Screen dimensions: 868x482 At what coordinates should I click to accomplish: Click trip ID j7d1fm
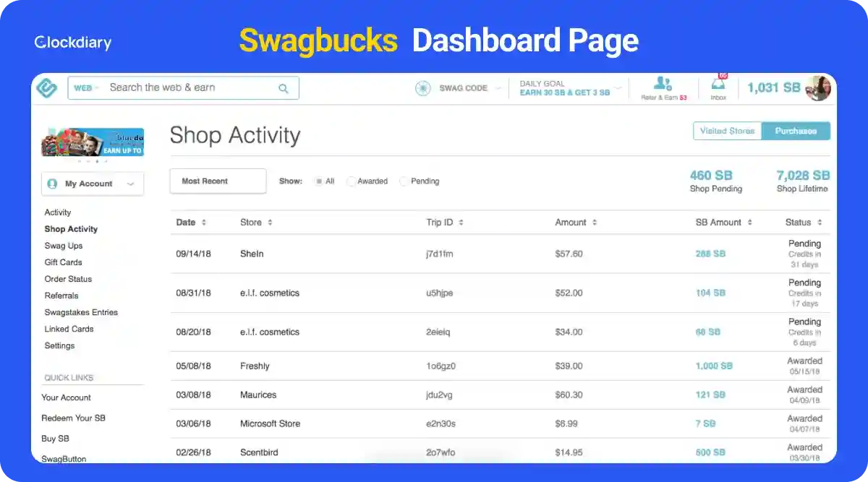(x=440, y=254)
